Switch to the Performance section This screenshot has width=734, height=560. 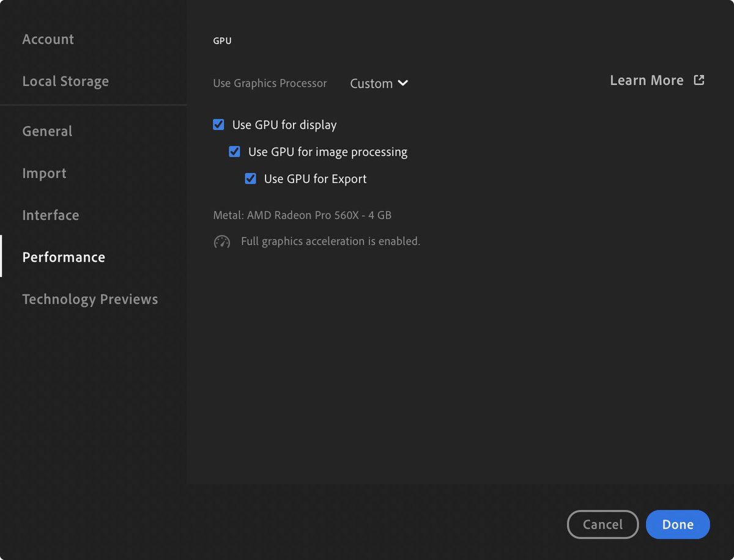pyautogui.click(x=64, y=257)
